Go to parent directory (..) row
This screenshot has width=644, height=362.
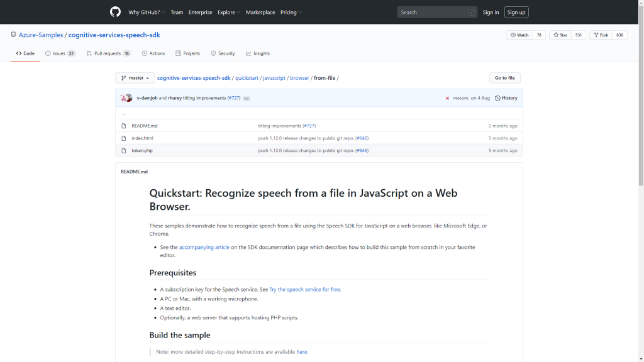point(319,113)
